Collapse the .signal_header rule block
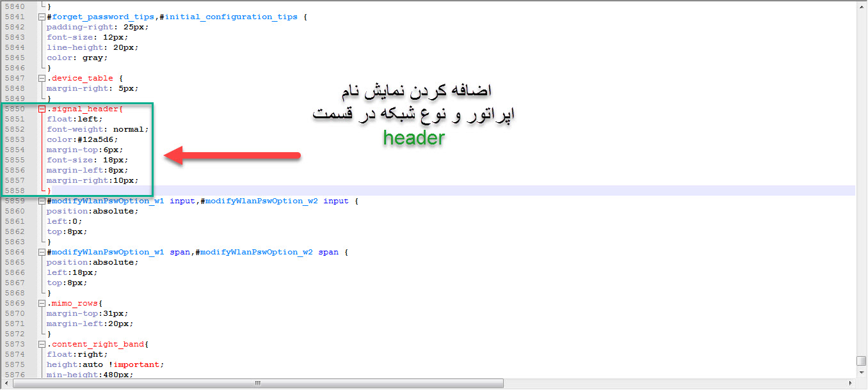The width and height of the screenshot is (868, 390). pyautogui.click(x=42, y=109)
